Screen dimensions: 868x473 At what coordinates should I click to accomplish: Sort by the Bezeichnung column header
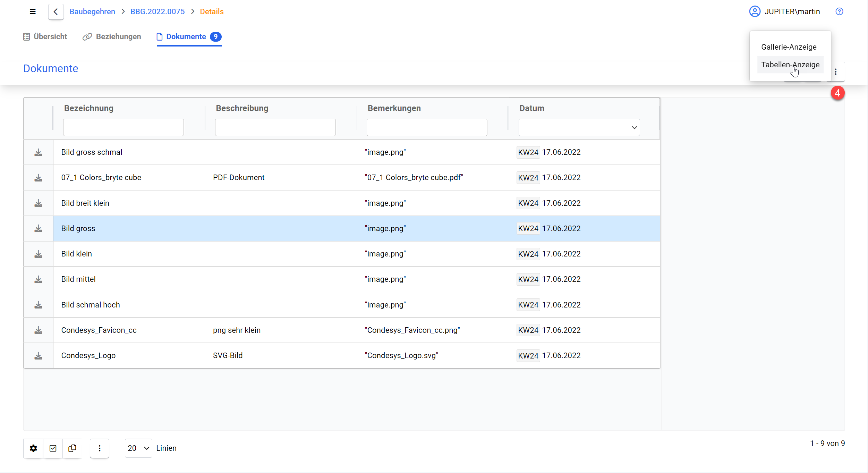[x=89, y=108]
